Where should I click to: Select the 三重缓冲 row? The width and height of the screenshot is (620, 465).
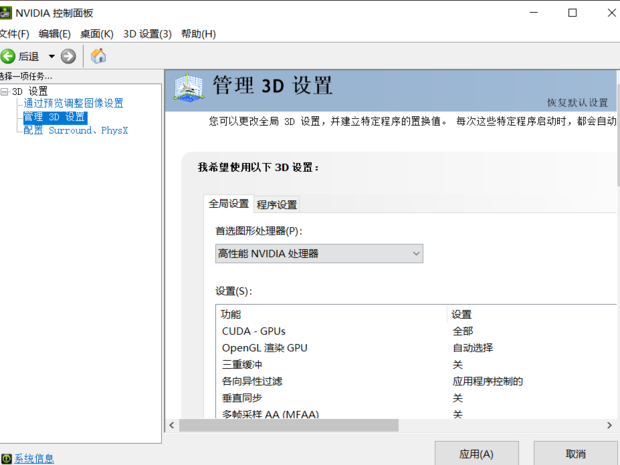tap(416, 365)
